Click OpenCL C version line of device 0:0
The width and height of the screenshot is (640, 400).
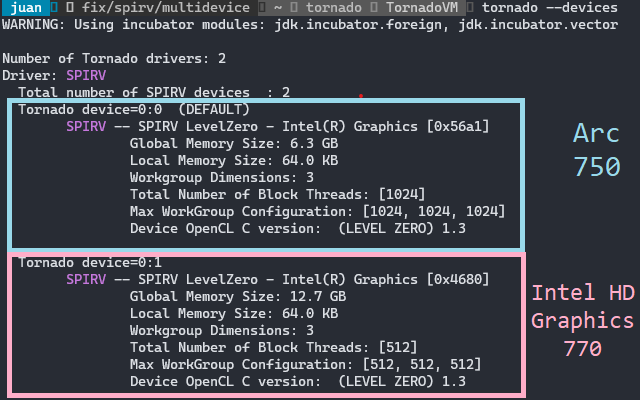pyautogui.click(x=298, y=229)
